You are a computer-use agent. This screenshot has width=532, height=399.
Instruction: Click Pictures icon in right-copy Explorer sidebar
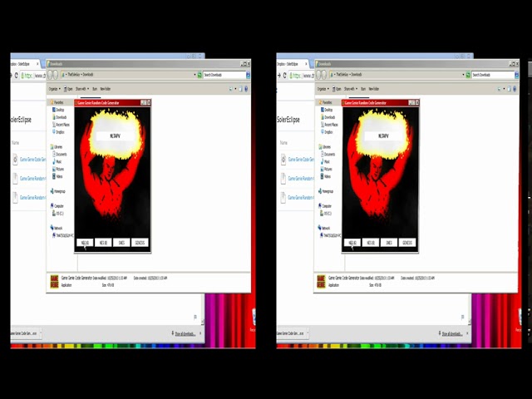322,169
